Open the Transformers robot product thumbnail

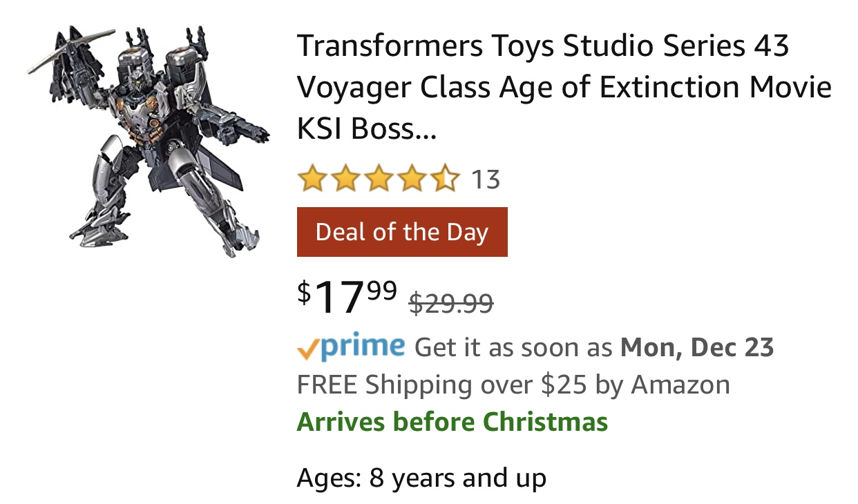click(148, 142)
